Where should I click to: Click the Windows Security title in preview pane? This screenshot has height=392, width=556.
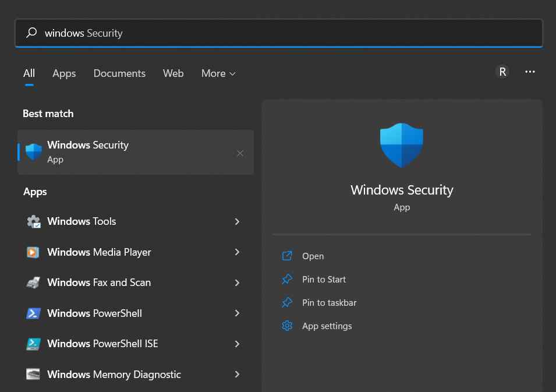(x=402, y=190)
